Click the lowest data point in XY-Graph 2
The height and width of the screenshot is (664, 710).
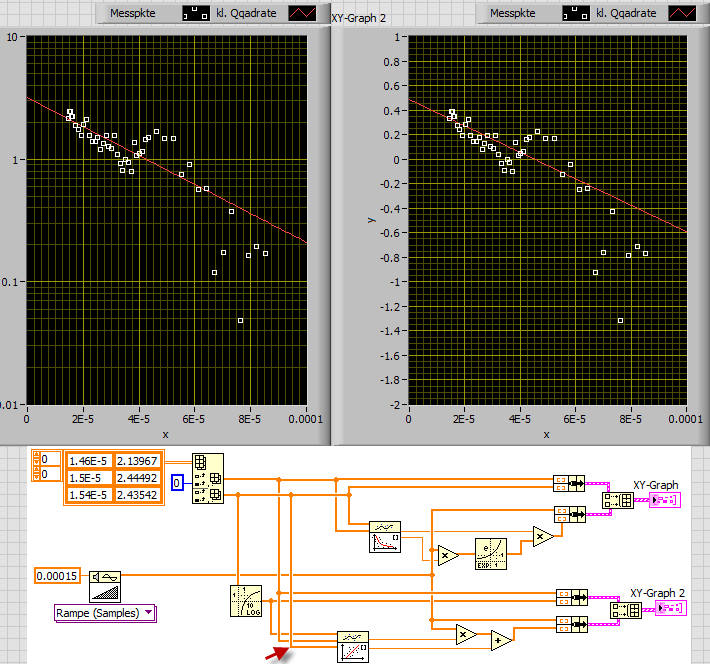[x=620, y=321]
